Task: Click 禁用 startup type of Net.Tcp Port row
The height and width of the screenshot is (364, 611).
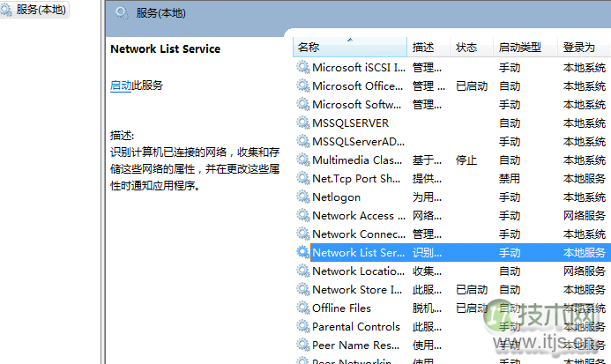Action: [510, 179]
